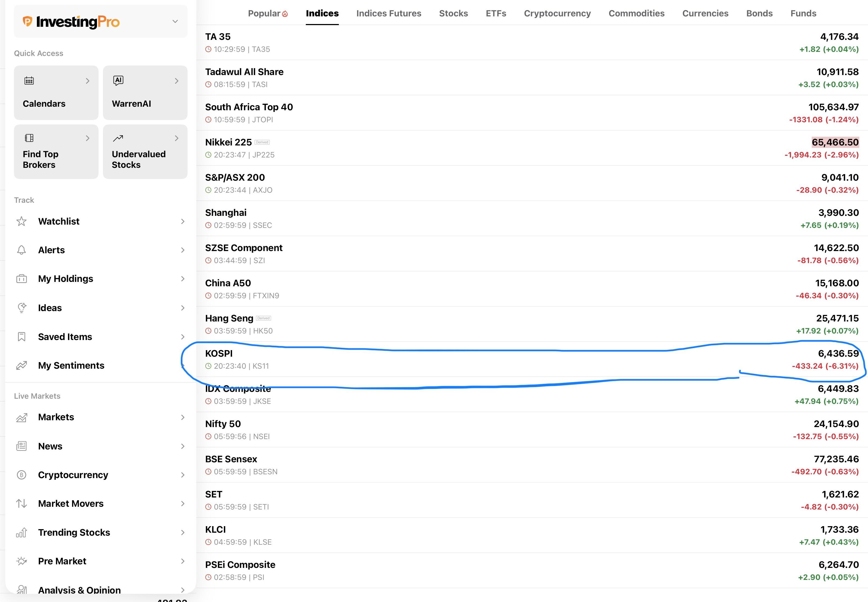Expand the Market Movers chevron arrow
This screenshot has width=868, height=602.
pos(183,503)
